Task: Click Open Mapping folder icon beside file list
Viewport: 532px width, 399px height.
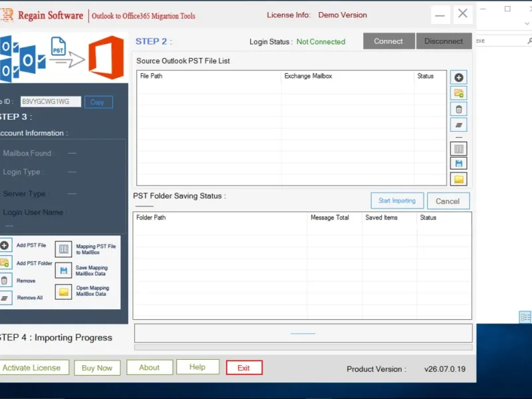Action: click(459, 179)
